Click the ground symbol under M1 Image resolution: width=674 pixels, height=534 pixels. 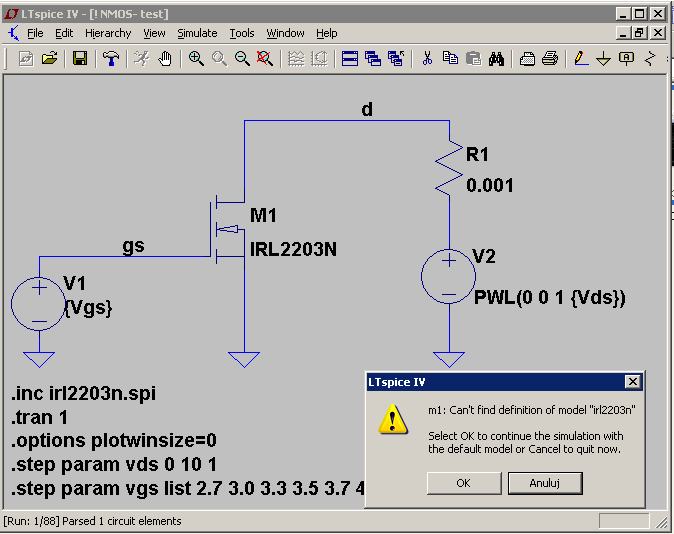[244, 359]
